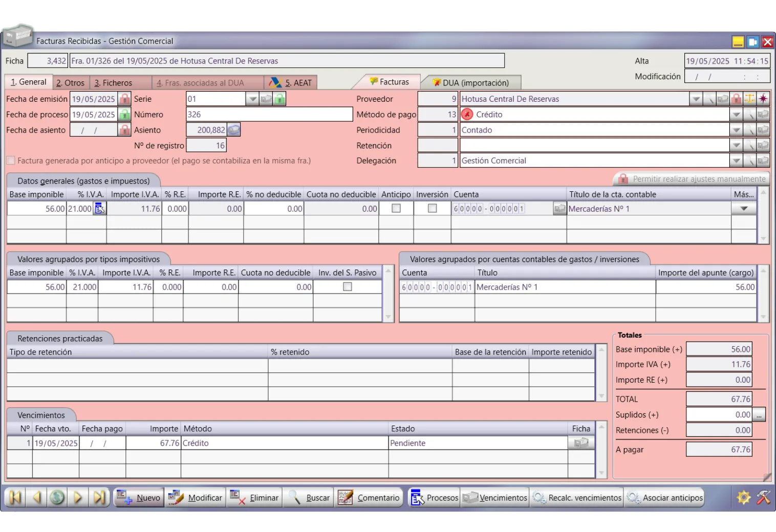Check the Inv. del S. Pasivo box
The image size is (776, 532).
tap(348, 287)
